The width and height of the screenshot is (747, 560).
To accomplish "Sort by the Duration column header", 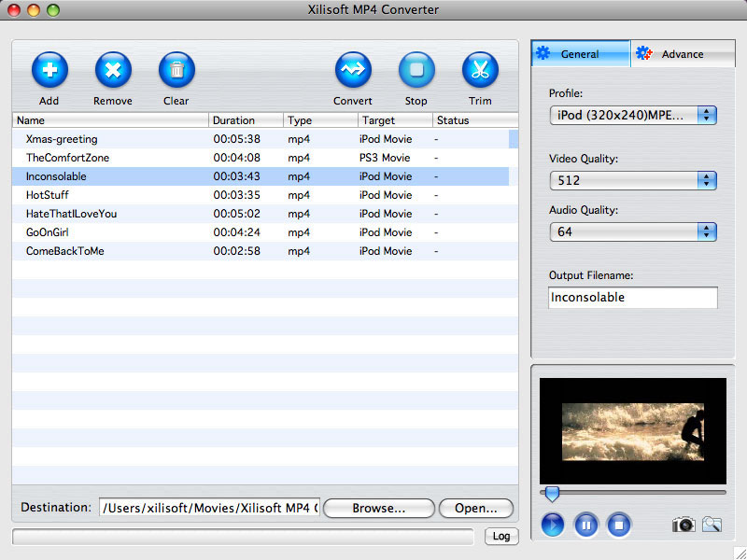I will tap(246, 120).
